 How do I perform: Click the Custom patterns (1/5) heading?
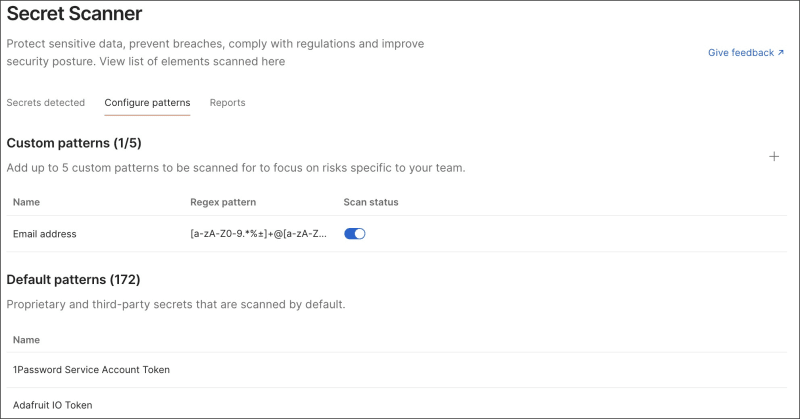pyautogui.click(x=72, y=144)
